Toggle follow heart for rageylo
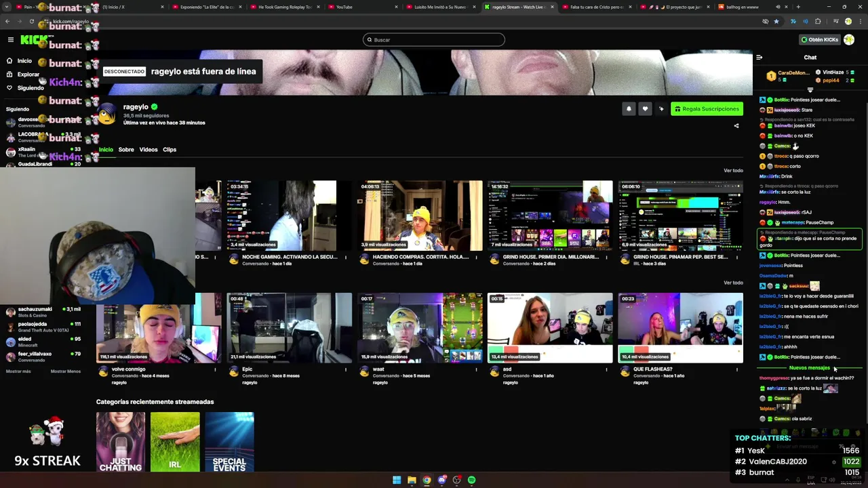 pyautogui.click(x=645, y=108)
